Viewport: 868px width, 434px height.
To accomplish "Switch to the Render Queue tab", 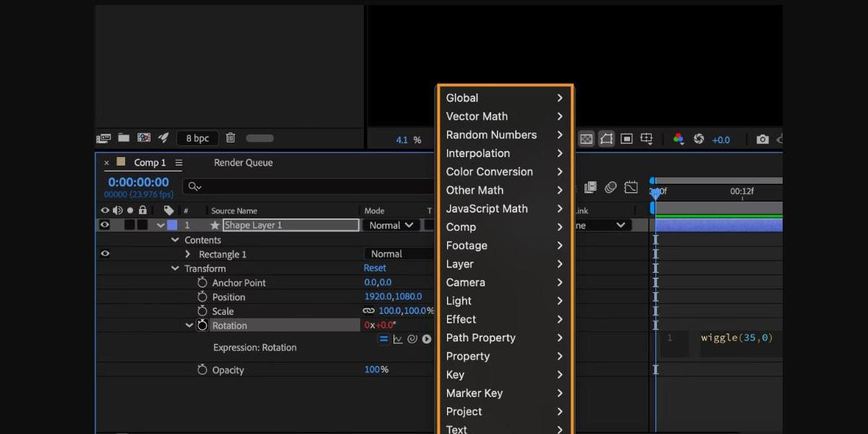I will (x=243, y=163).
